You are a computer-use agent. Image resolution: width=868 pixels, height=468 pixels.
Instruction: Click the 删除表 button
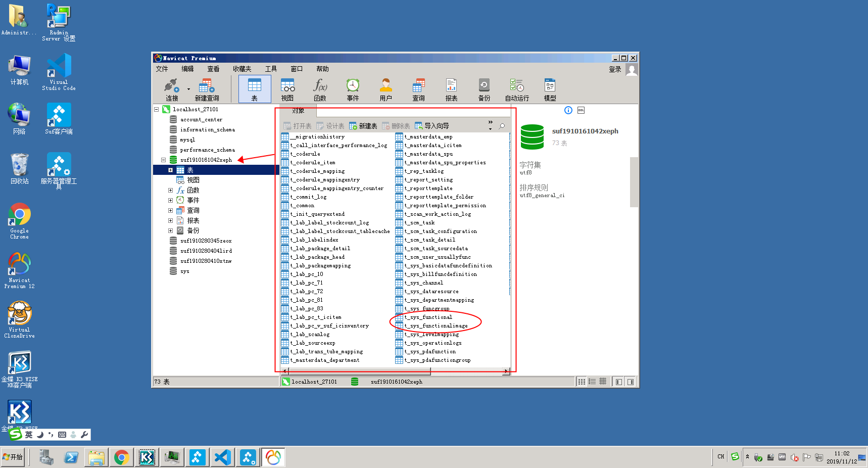pyautogui.click(x=396, y=126)
